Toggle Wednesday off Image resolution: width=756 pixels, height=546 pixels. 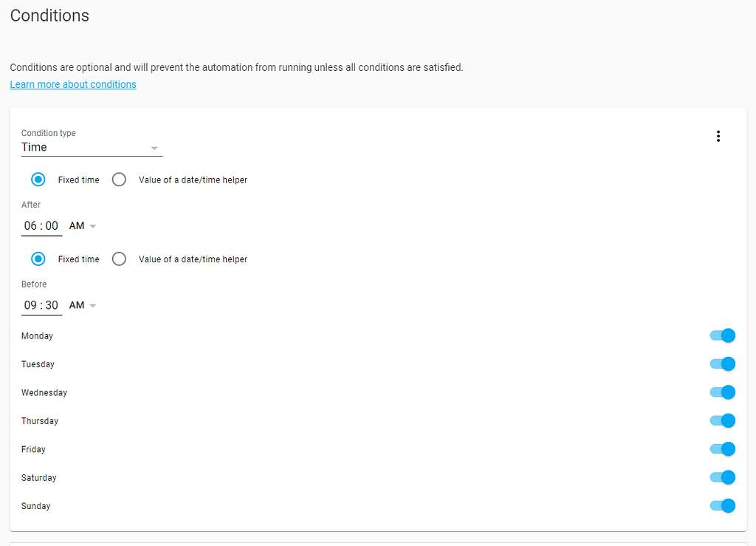click(x=721, y=392)
